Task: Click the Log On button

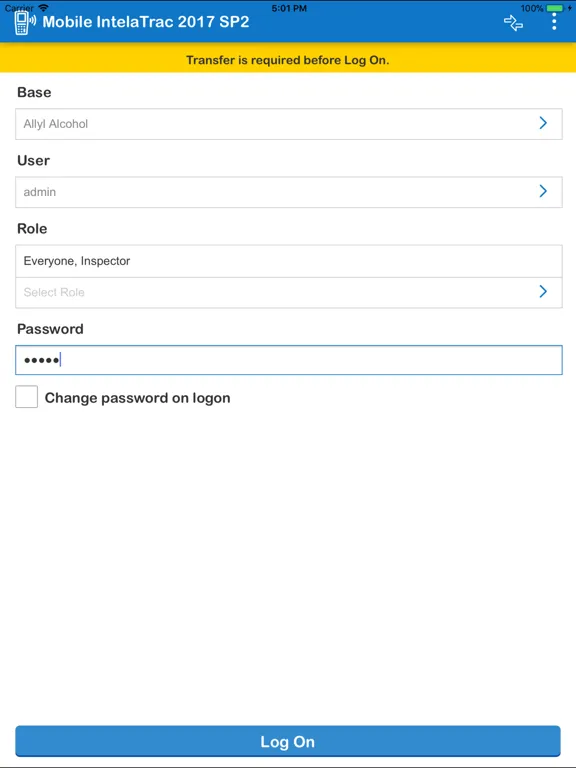Action: [288, 742]
